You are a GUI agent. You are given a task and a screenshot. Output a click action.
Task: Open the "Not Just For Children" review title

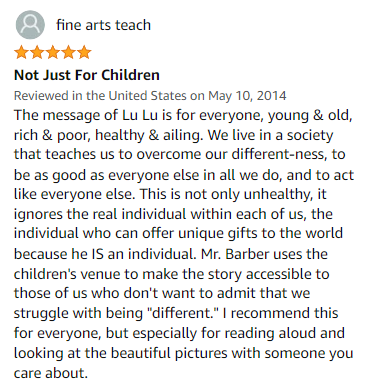click(87, 75)
